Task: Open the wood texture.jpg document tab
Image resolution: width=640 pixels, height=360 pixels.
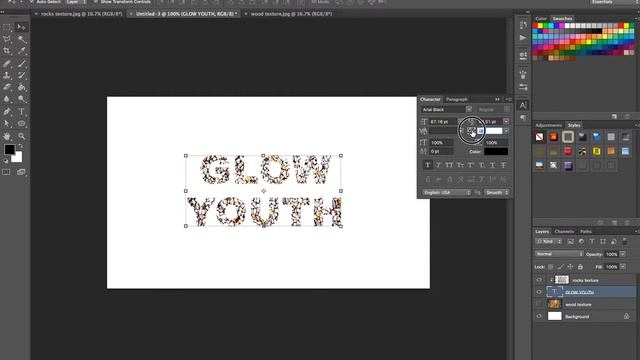Action: point(288,14)
